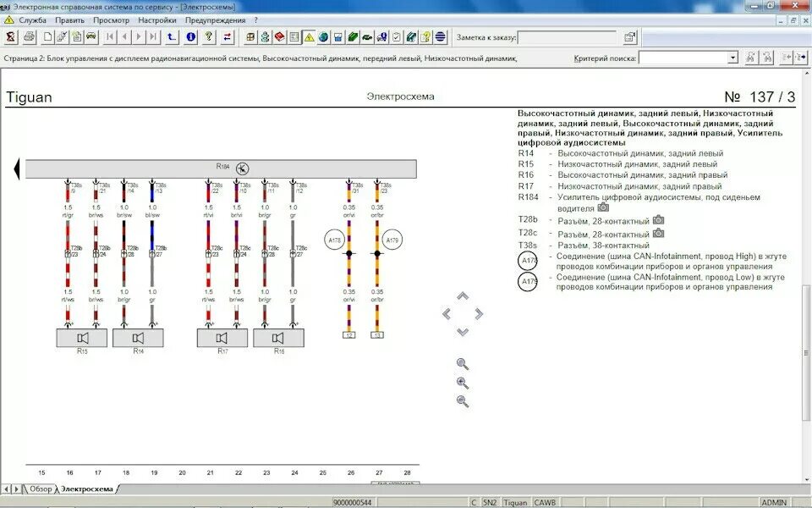Go to previous page arrow button
812x508 pixels.
124,36
